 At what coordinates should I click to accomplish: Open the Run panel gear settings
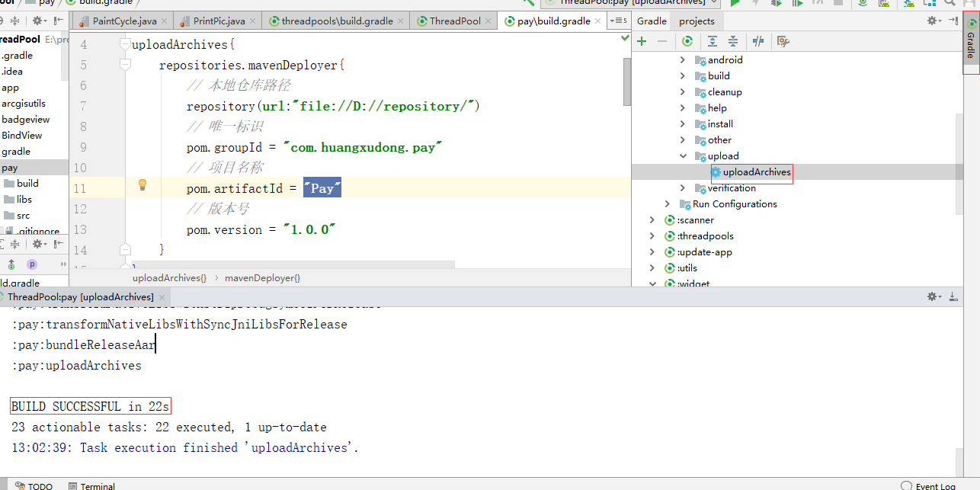pos(934,296)
